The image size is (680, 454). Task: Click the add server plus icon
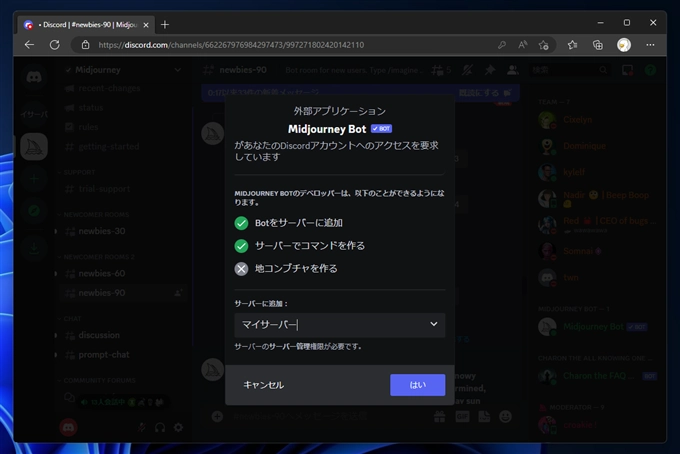click(34, 179)
